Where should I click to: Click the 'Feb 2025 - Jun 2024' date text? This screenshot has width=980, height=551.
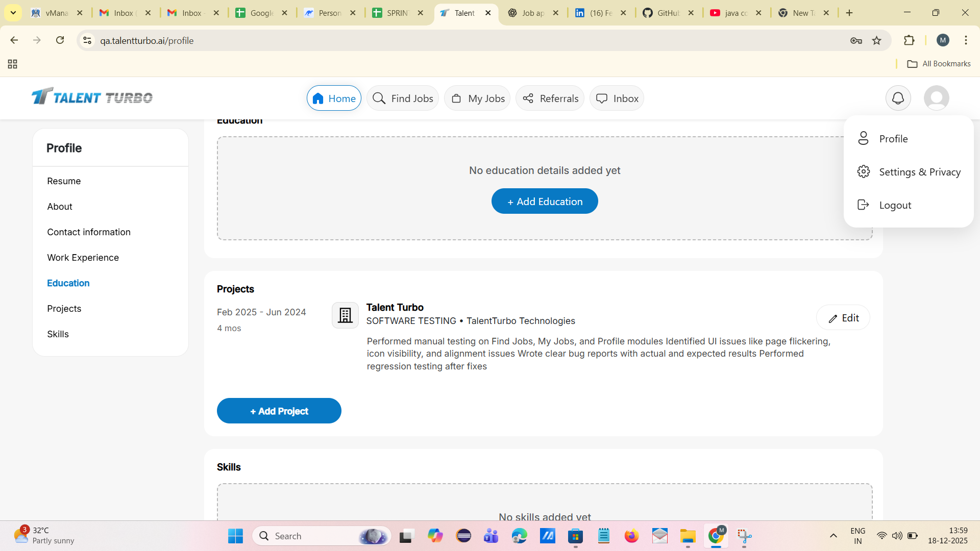[261, 312]
